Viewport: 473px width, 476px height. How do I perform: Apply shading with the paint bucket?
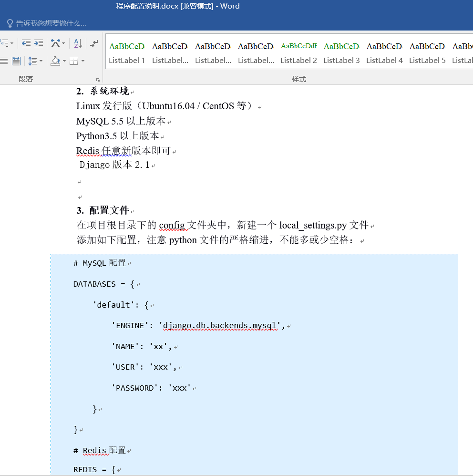click(x=55, y=61)
